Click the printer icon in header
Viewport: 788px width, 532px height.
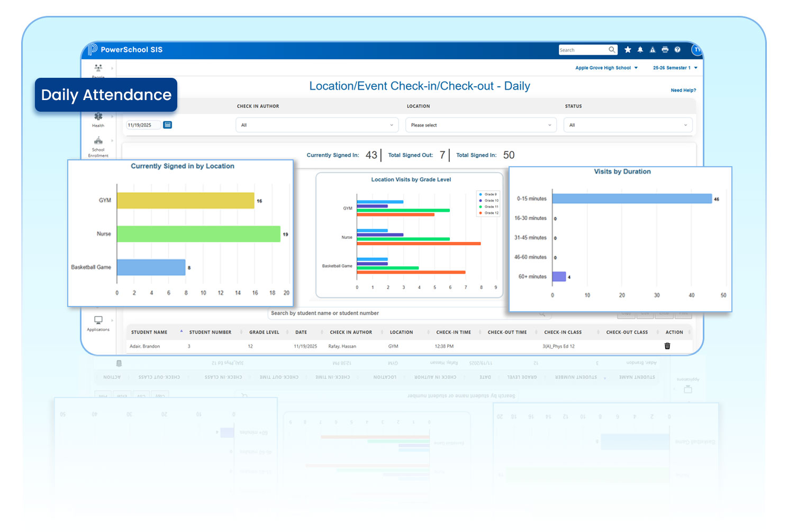click(x=665, y=50)
